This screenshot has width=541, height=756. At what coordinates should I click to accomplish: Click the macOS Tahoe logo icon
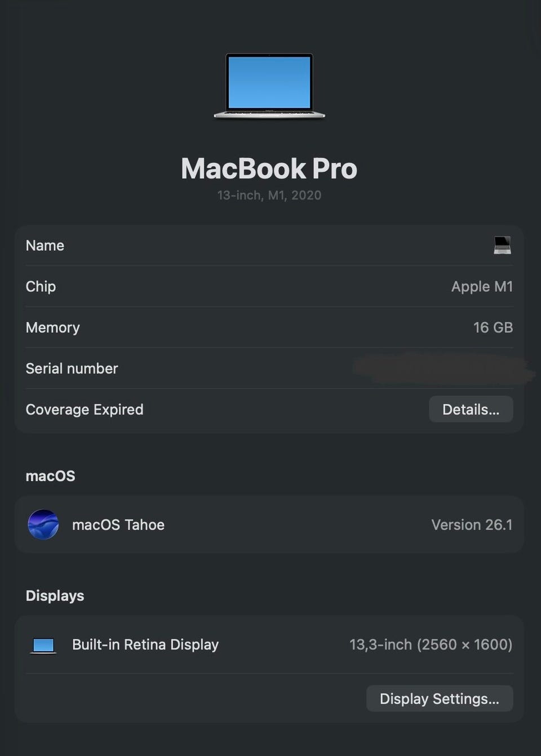click(43, 524)
